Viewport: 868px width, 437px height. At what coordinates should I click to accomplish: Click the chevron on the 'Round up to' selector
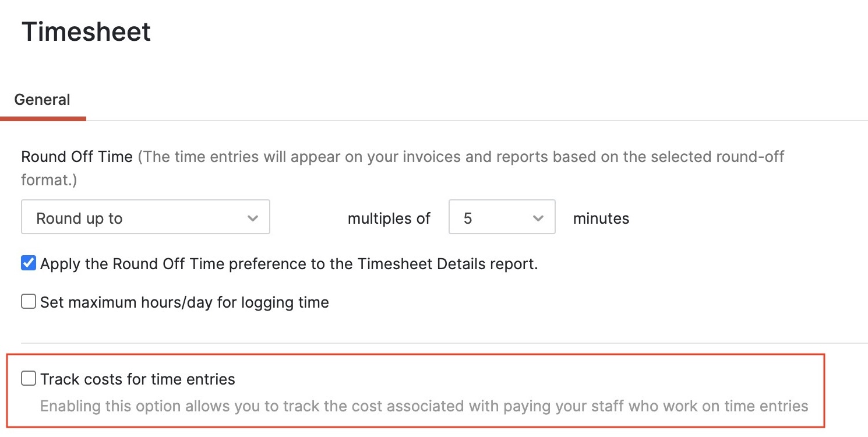(x=253, y=217)
